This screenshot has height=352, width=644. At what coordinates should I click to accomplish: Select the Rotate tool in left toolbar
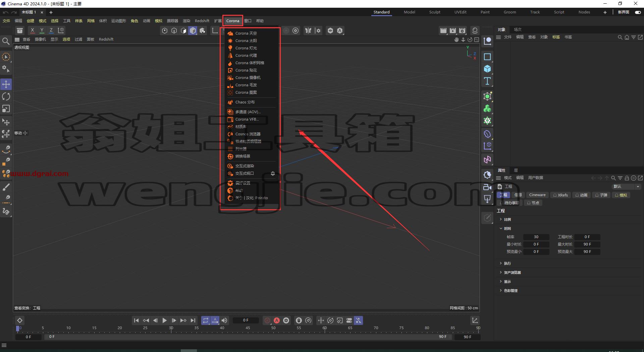[6, 96]
